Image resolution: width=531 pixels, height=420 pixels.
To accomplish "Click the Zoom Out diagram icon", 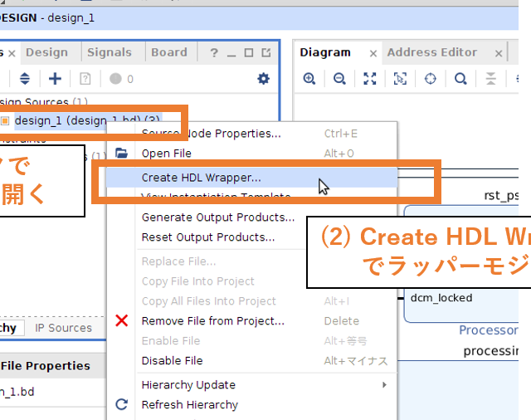I will click(x=339, y=79).
